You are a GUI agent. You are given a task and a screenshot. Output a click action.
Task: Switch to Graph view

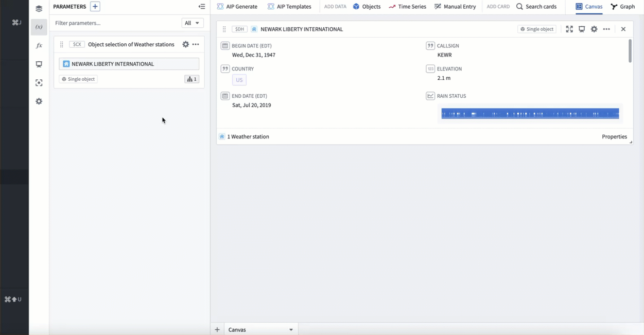(x=623, y=7)
